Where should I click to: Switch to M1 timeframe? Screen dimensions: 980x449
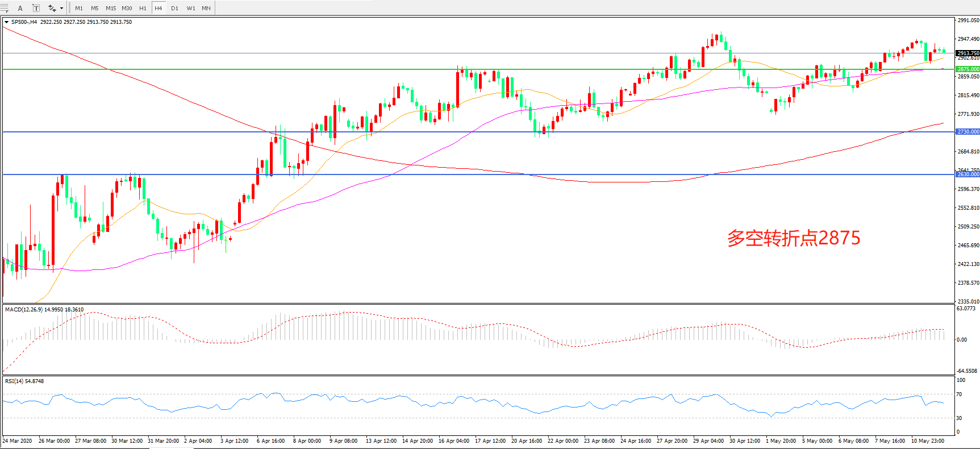[79, 8]
